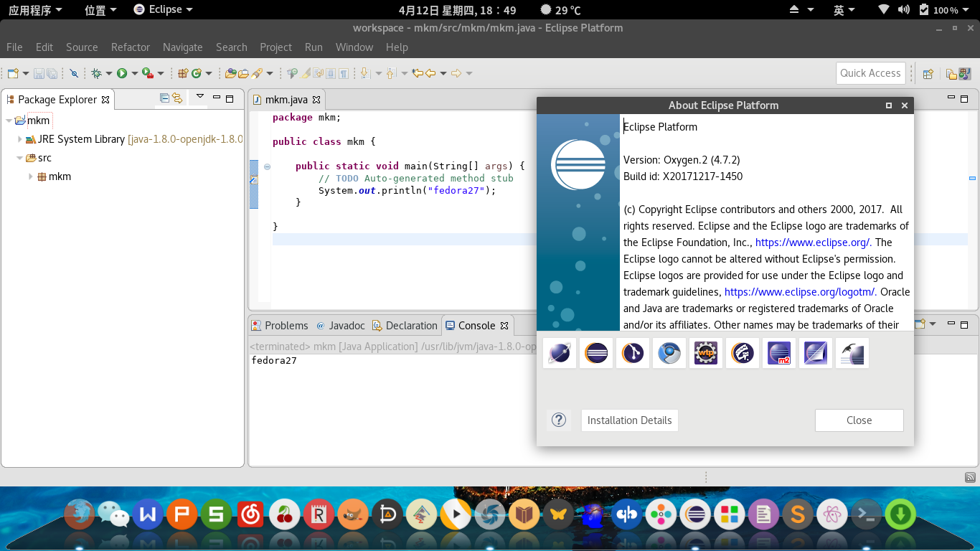
Task: Click the help question mark button
Action: tap(559, 420)
